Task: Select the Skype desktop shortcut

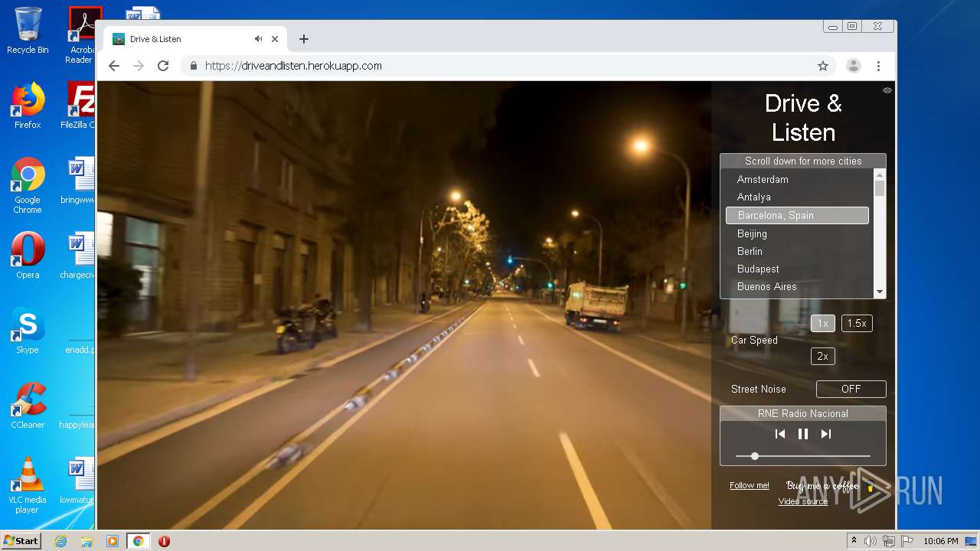Action: pos(28,331)
